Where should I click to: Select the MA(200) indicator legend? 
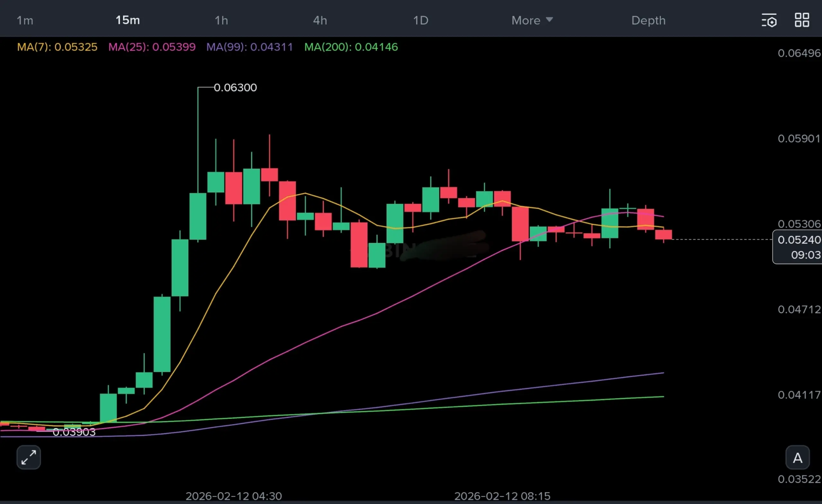tap(351, 47)
